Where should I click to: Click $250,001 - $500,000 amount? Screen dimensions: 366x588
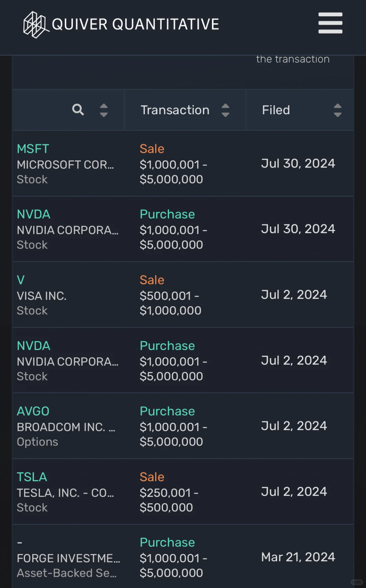(169, 500)
